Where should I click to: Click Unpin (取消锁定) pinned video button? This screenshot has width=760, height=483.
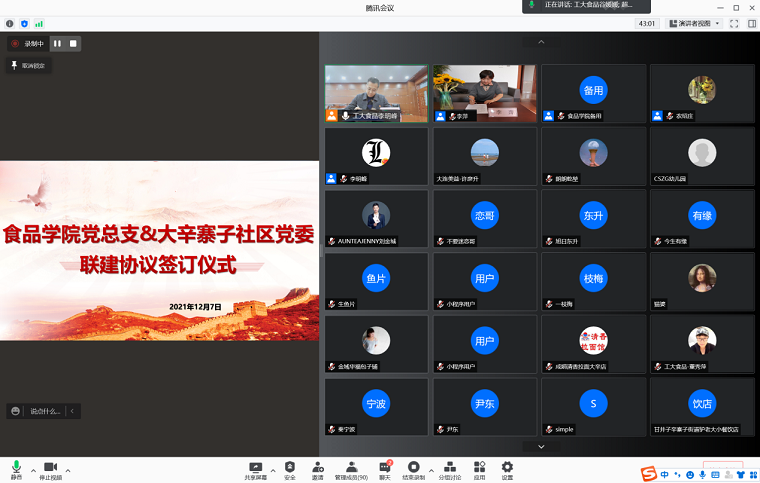point(27,65)
